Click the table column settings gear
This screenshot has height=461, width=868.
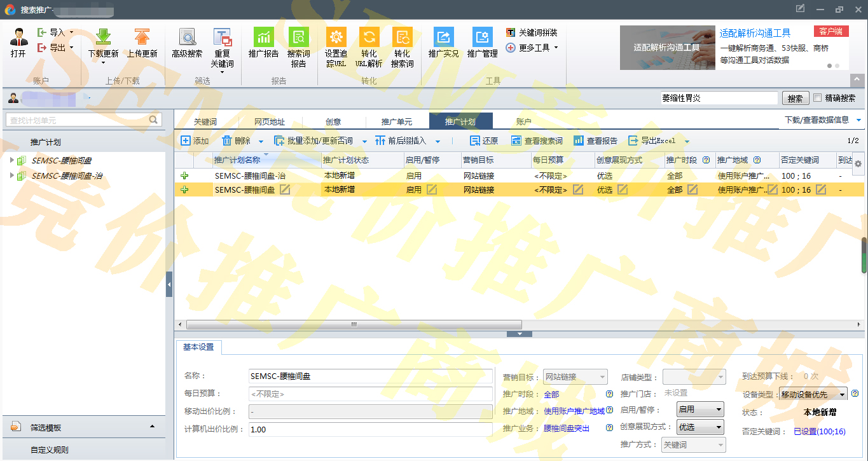(x=858, y=163)
